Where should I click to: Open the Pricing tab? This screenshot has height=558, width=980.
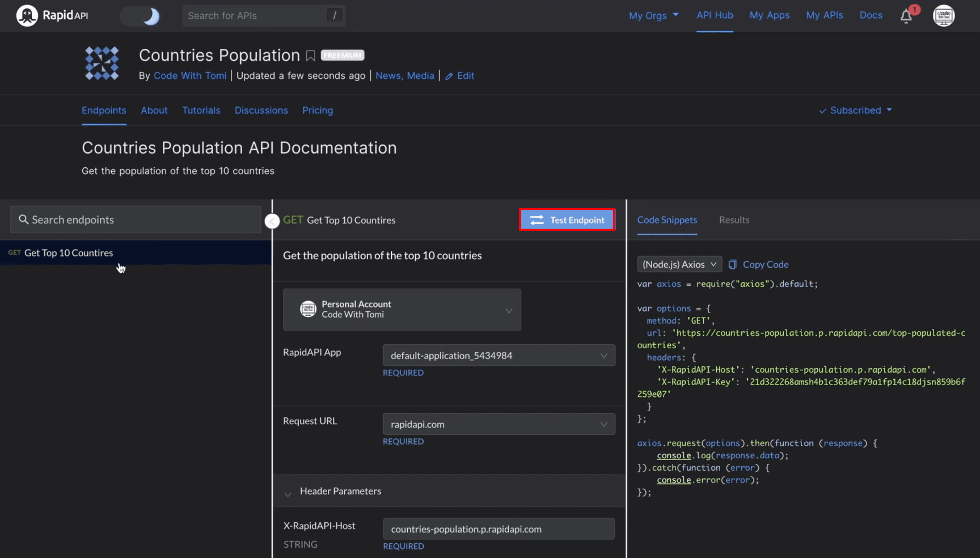[317, 110]
